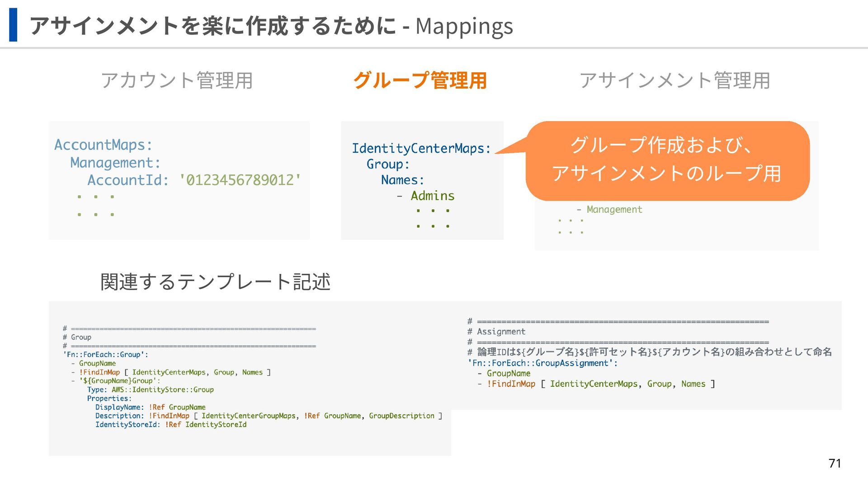868x488 pixels.
Task: Click the Management entry under callout
Action: click(x=614, y=210)
